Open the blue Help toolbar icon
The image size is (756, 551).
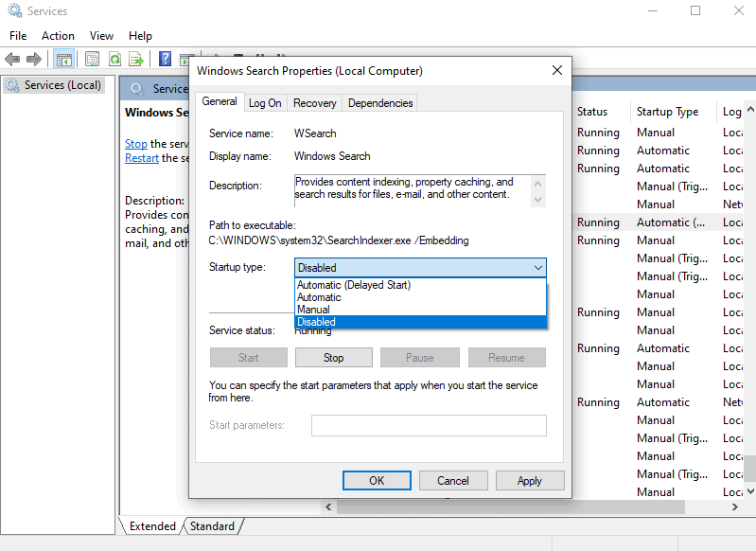click(165, 59)
